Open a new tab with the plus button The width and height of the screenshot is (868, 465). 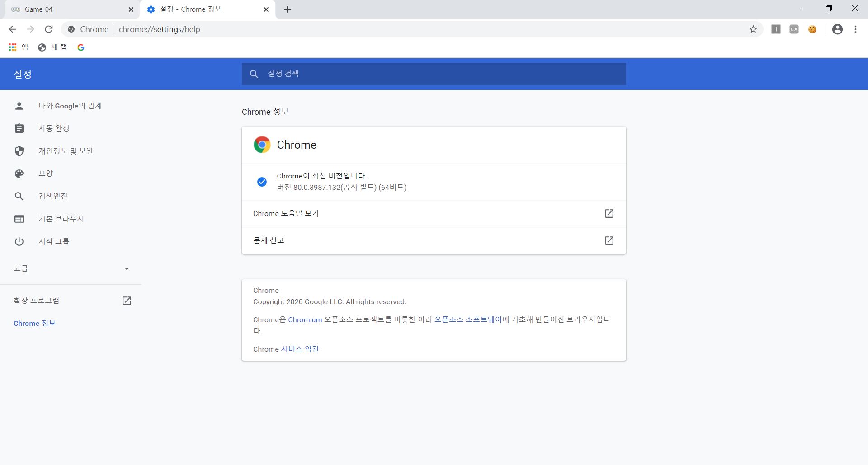point(288,9)
